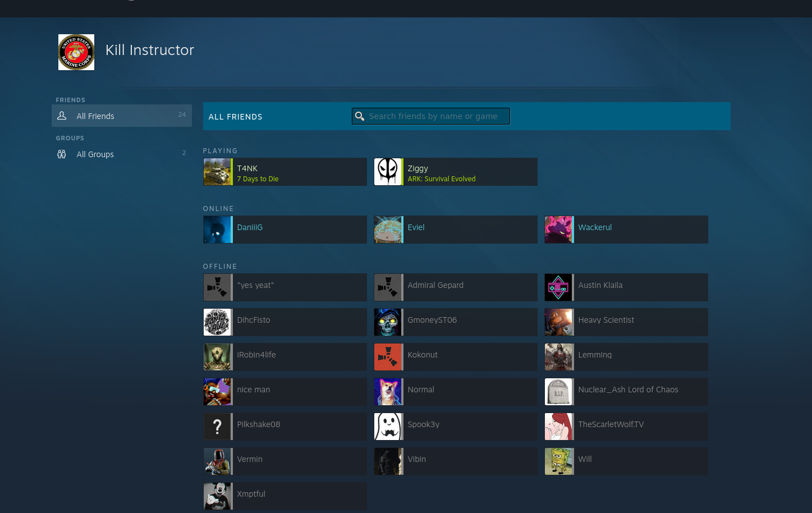
Task: Focus the search friends by name field
Action: click(431, 116)
